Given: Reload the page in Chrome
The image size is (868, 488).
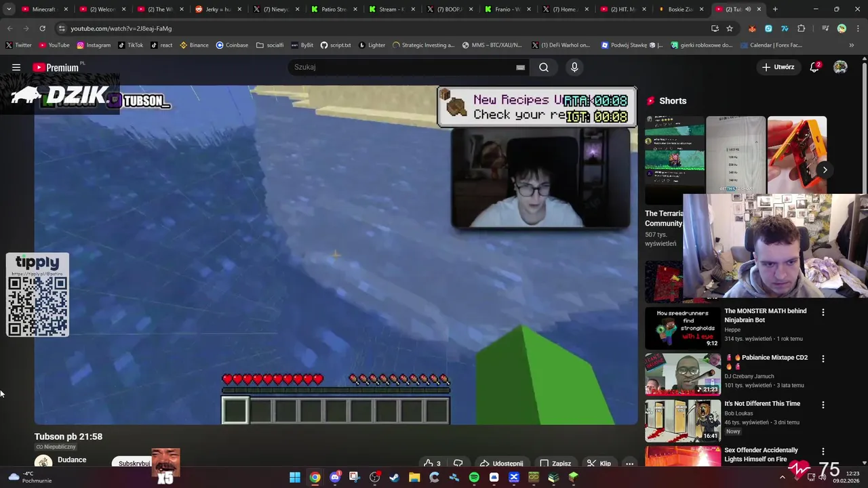Looking at the screenshot, I should pyautogui.click(x=42, y=28).
